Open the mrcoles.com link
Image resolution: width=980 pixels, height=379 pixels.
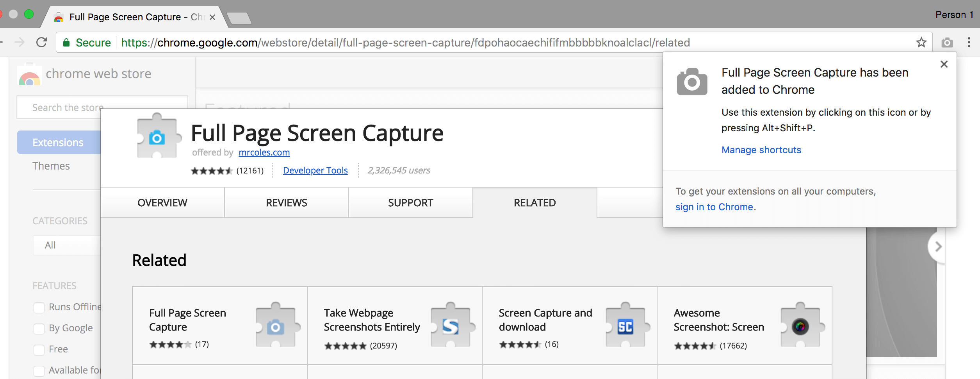pos(264,152)
